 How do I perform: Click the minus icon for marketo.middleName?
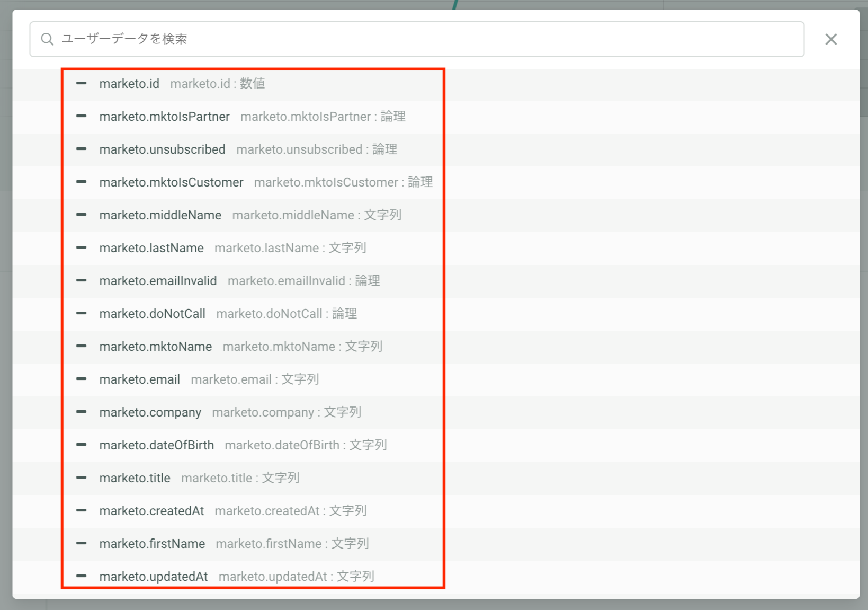point(81,215)
